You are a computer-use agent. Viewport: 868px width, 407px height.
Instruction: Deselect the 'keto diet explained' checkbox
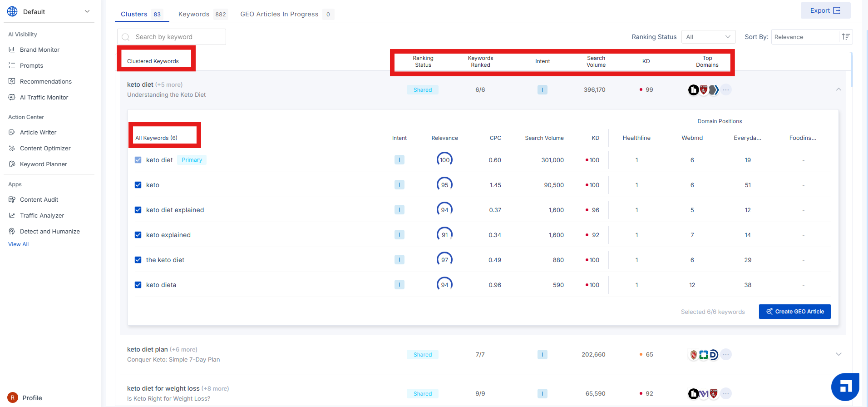(x=138, y=210)
